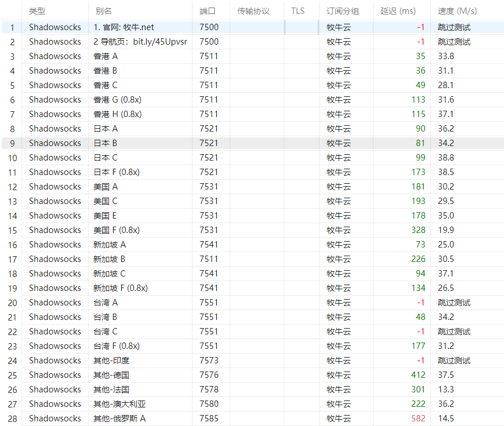Sort entries by the 类型 column
Viewport: 504px width, 426px height.
click(x=38, y=10)
